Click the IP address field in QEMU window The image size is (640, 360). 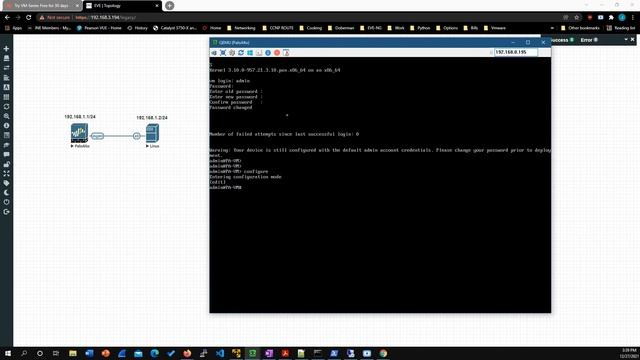click(516, 52)
